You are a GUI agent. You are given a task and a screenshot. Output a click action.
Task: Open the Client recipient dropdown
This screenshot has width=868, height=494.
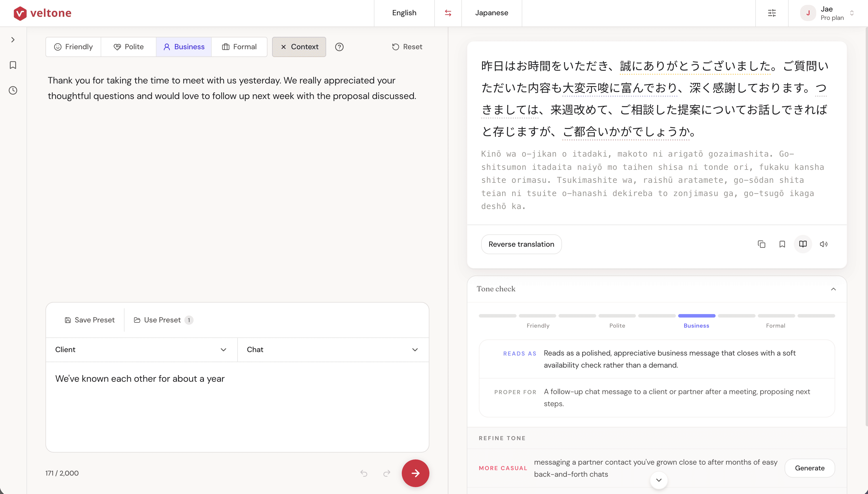click(141, 349)
